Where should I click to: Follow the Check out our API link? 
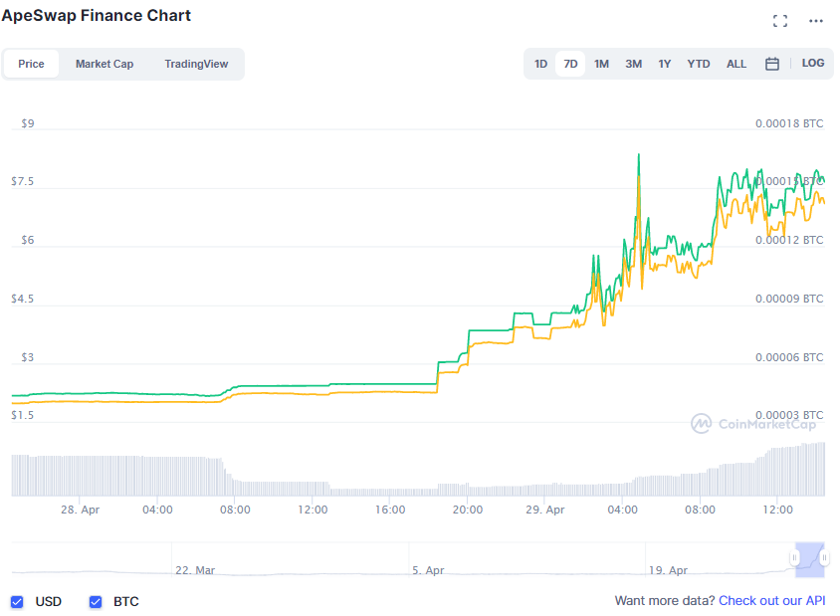pos(771,600)
